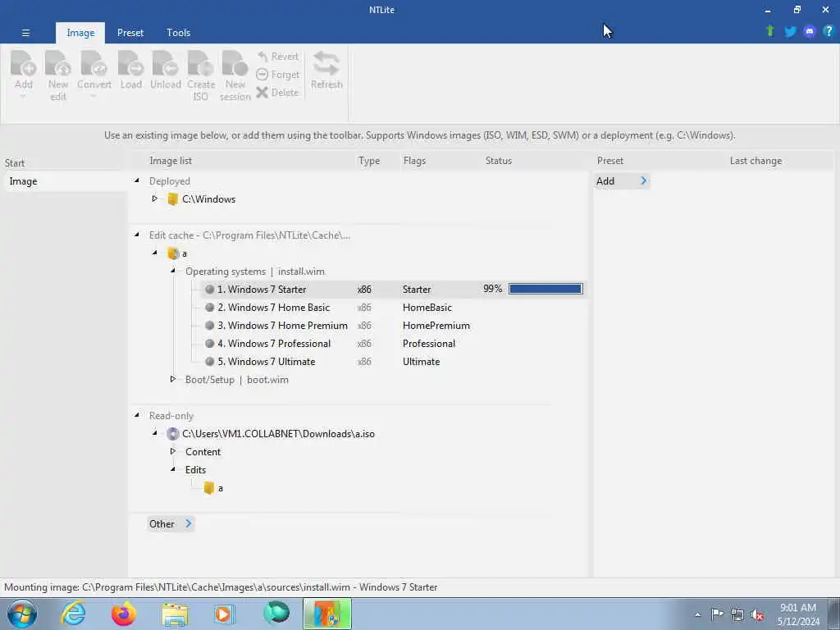Viewport: 840px width, 630px height.
Task: Click the 99% mounting progress bar
Action: tap(546, 290)
